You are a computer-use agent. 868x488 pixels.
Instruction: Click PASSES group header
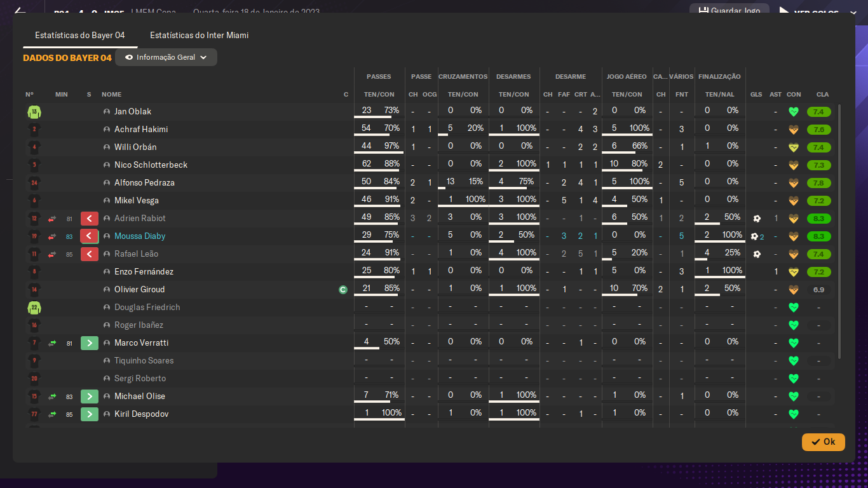[x=379, y=77]
